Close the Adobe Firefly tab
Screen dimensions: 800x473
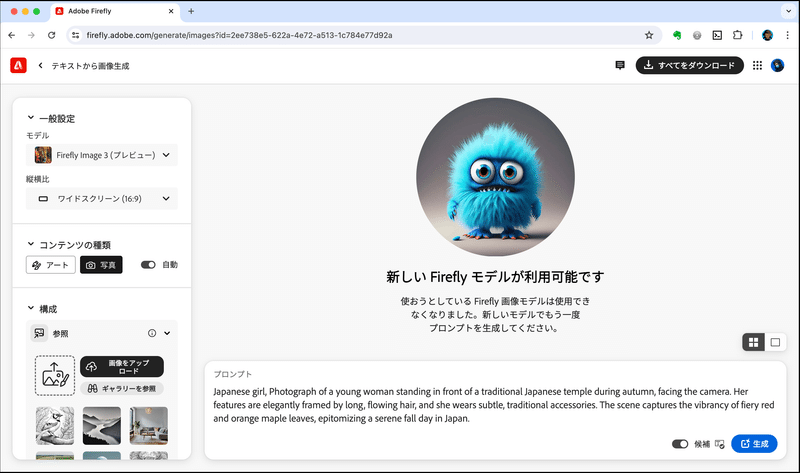(171, 11)
